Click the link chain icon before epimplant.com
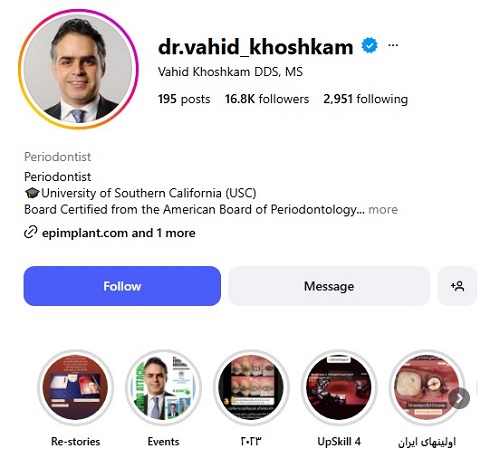This screenshot has height=458, width=500. tap(30, 232)
